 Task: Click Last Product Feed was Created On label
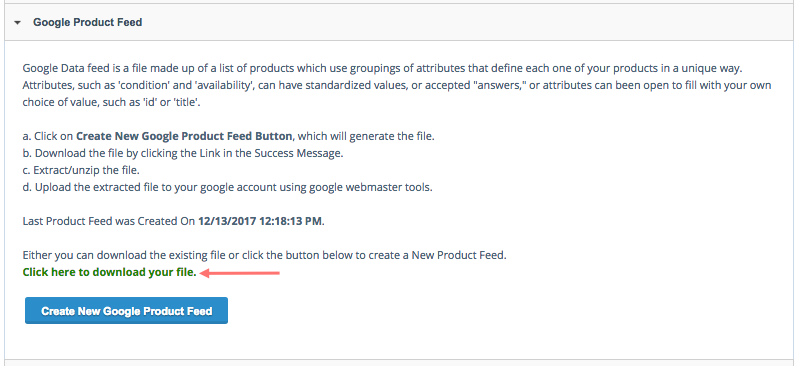click(x=109, y=222)
